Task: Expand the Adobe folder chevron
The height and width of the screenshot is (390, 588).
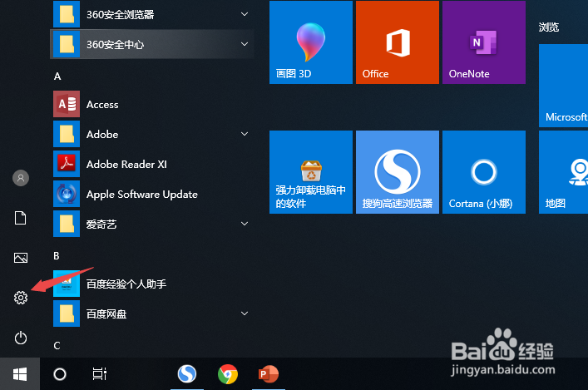Action: [245, 134]
